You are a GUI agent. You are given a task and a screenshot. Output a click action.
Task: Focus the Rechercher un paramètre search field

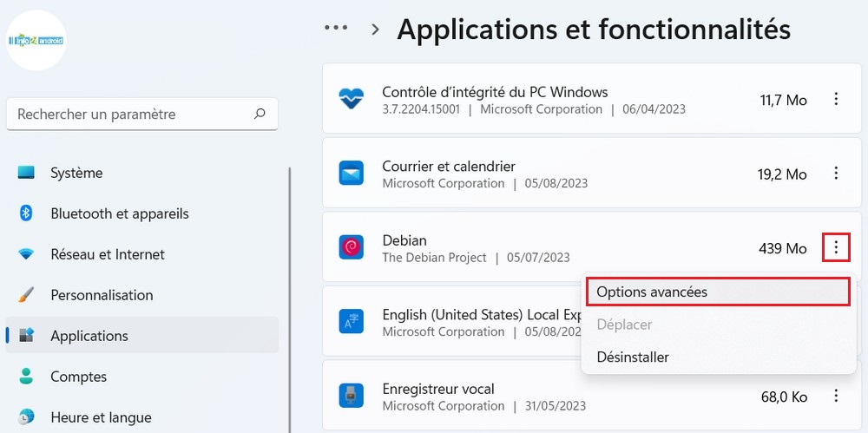(x=141, y=114)
